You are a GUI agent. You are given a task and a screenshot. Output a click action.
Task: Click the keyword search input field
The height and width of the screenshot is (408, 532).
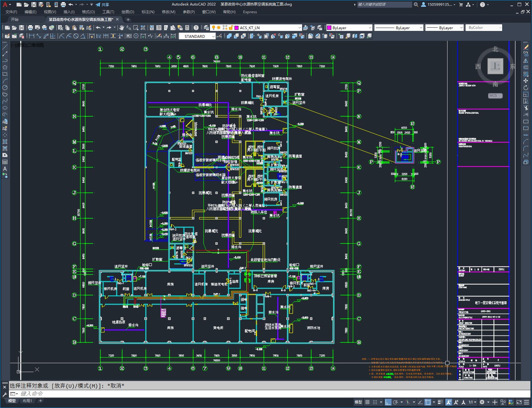[384, 5]
